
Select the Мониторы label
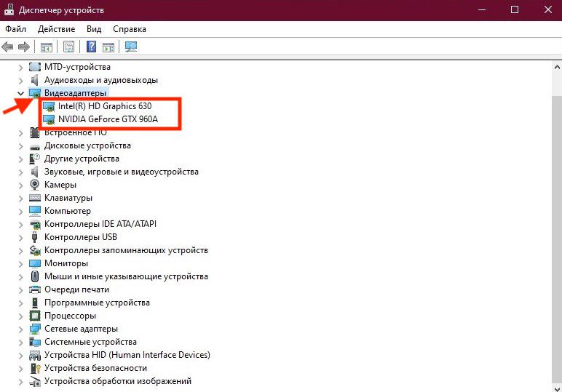66,263
